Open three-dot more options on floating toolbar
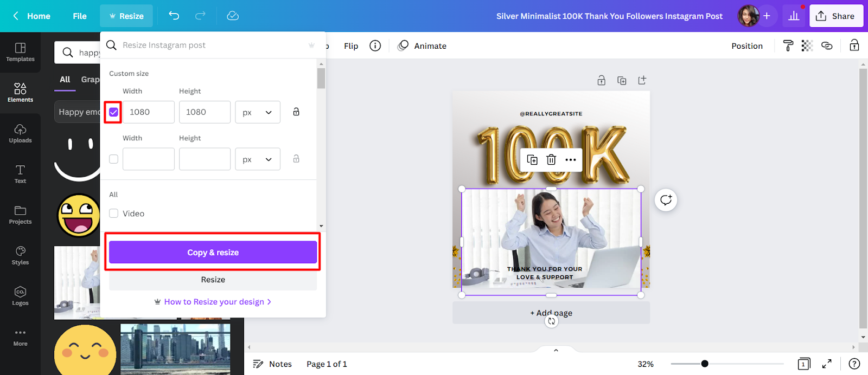Image resolution: width=868 pixels, height=375 pixels. [571, 159]
